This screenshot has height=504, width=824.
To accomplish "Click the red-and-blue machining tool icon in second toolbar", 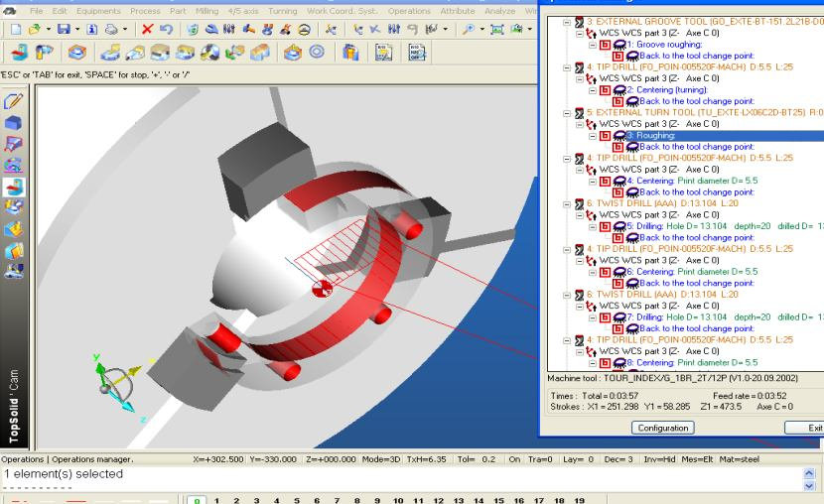I will tap(20, 53).
